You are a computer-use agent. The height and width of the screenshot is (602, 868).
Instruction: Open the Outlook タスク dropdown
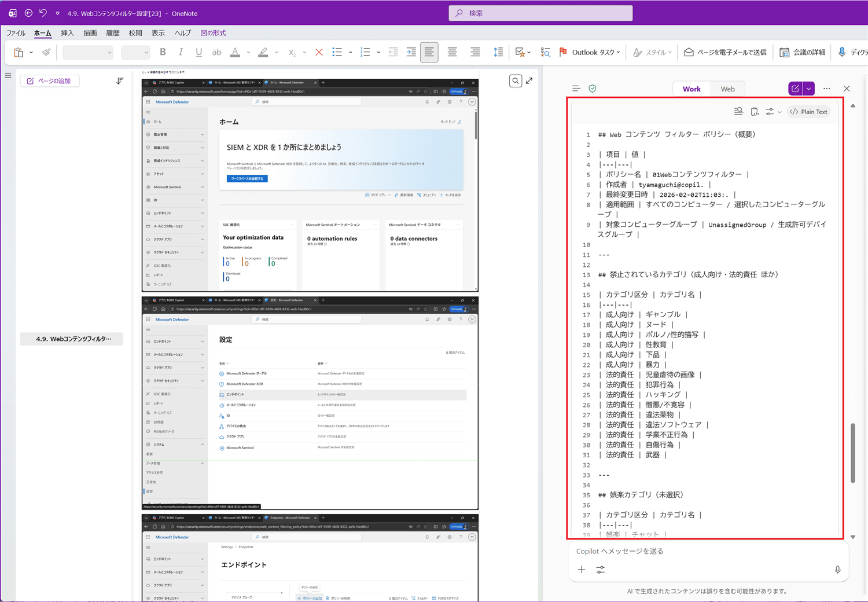590,52
